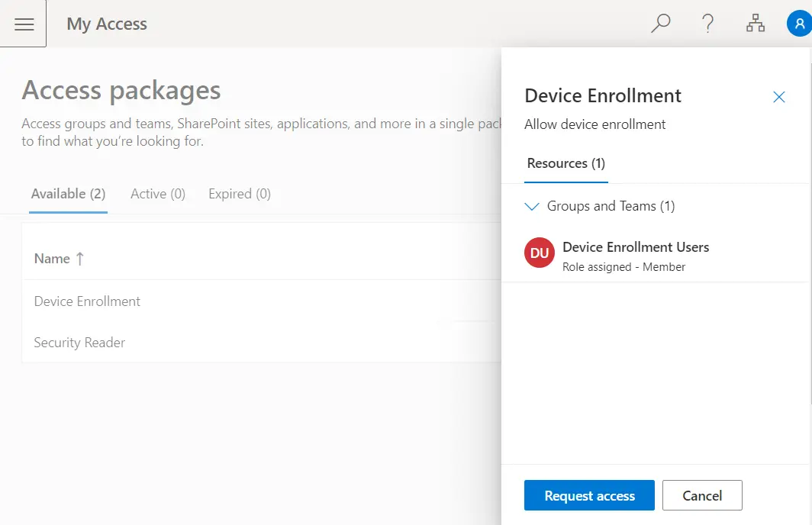The height and width of the screenshot is (525, 812).
Task: Collapse the Groups and Teams section
Action: click(533, 206)
